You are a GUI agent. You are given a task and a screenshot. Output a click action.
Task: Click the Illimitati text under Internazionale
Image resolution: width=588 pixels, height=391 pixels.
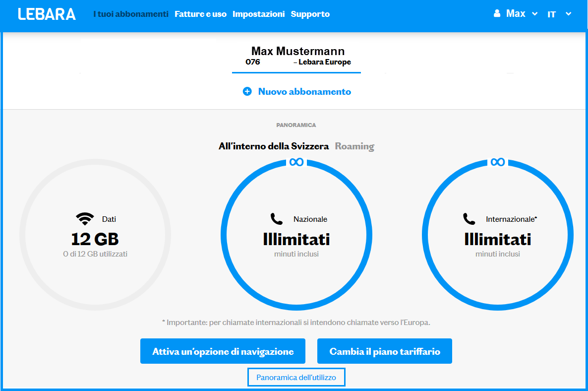[x=498, y=239]
